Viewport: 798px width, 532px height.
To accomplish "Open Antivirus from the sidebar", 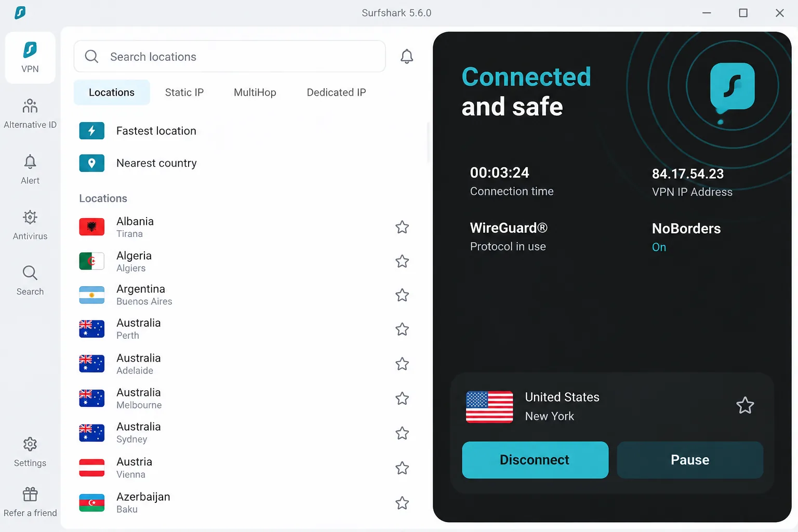I will (x=30, y=225).
